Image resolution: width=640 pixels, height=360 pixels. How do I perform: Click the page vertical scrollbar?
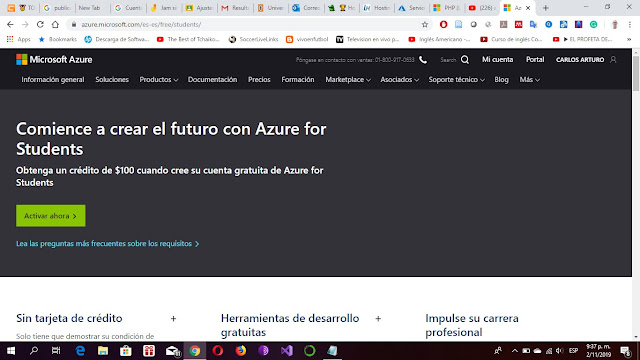click(x=636, y=73)
